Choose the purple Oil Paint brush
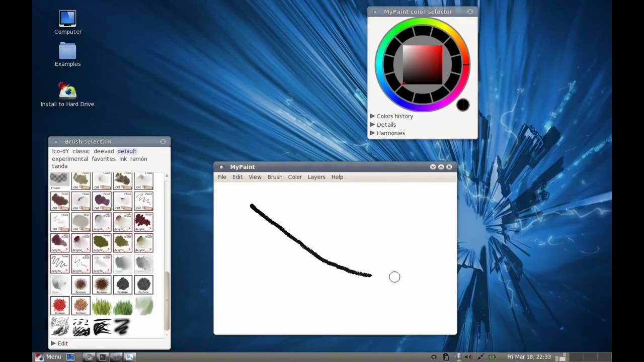This screenshot has width=644, height=362. (x=102, y=201)
